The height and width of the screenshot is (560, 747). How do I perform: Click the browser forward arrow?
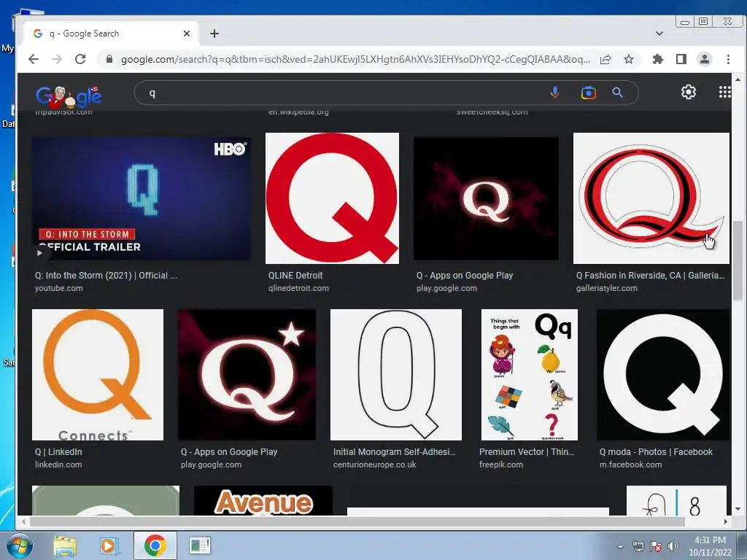point(57,59)
